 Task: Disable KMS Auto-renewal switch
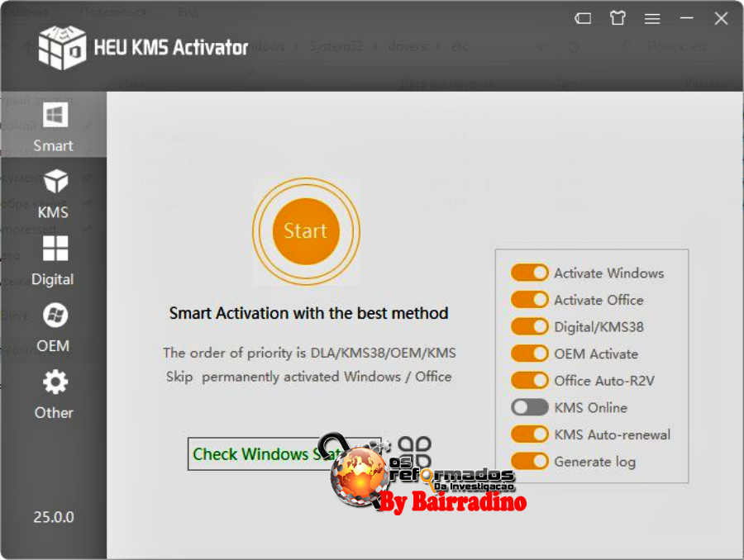(530, 434)
